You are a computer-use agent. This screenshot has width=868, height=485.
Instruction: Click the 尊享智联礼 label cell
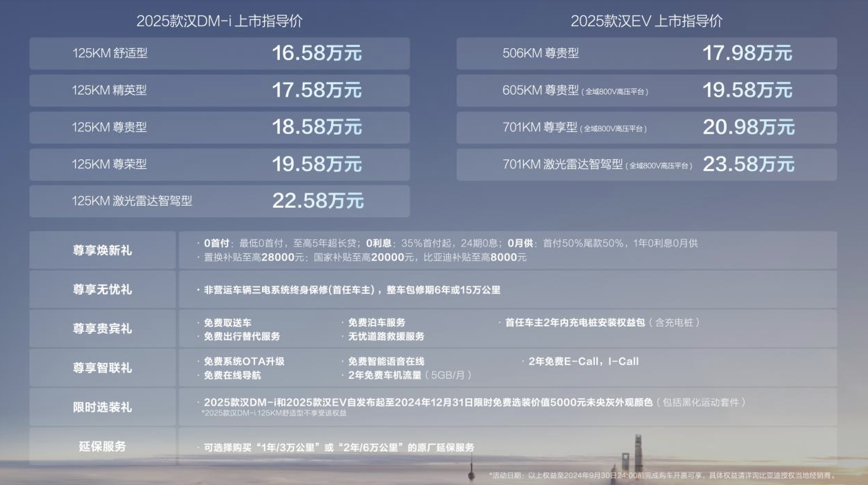(x=102, y=368)
